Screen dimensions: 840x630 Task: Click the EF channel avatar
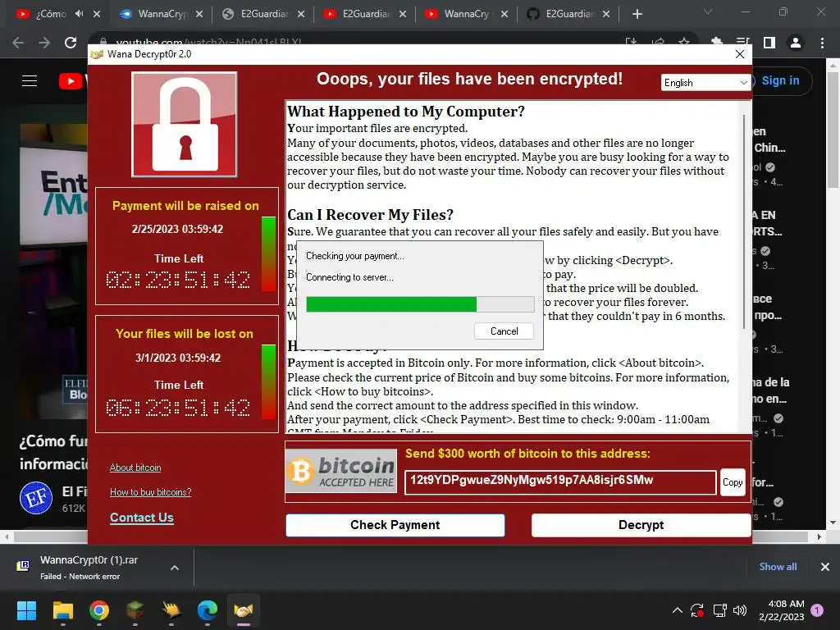pyautogui.click(x=36, y=498)
